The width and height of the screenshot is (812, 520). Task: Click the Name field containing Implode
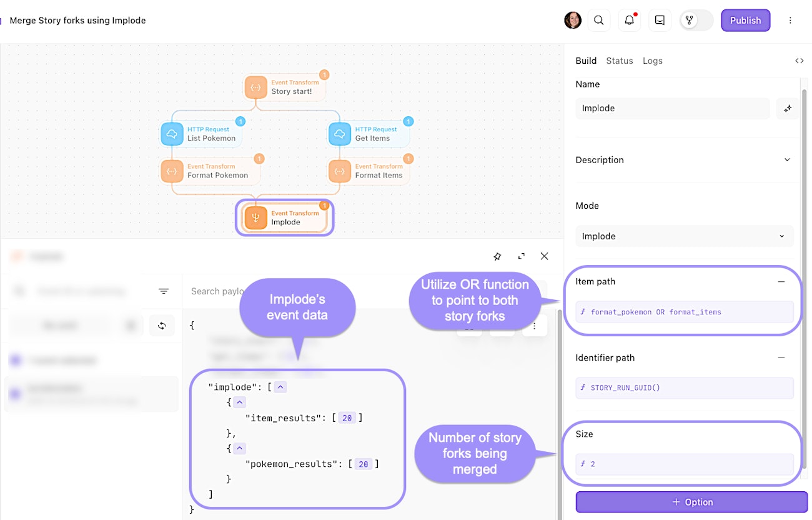point(673,108)
